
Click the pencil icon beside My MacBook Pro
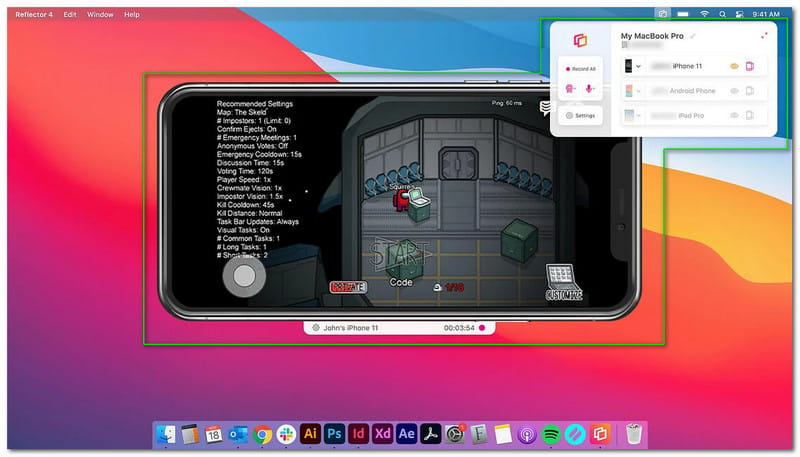(693, 36)
